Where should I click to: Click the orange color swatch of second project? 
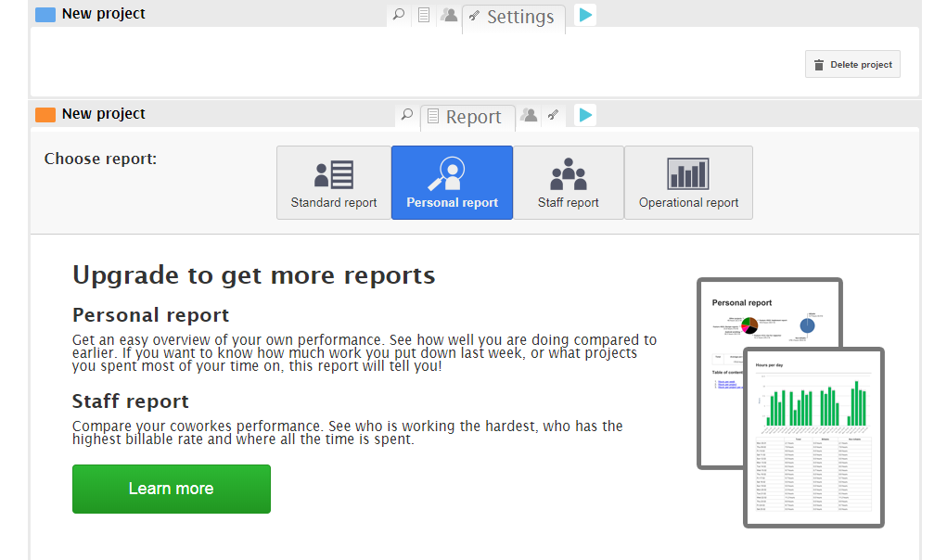[45, 115]
